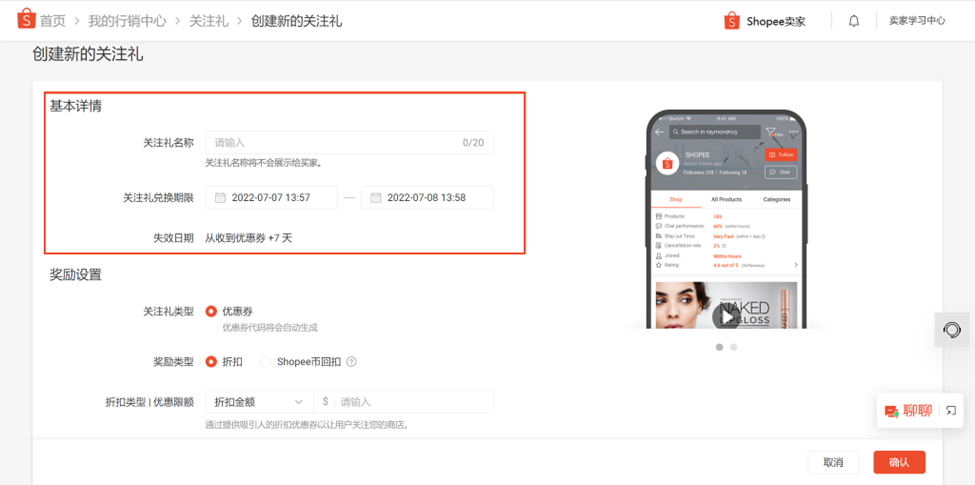Navigate to 关注礼 in the breadcrumb

pos(209,21)
